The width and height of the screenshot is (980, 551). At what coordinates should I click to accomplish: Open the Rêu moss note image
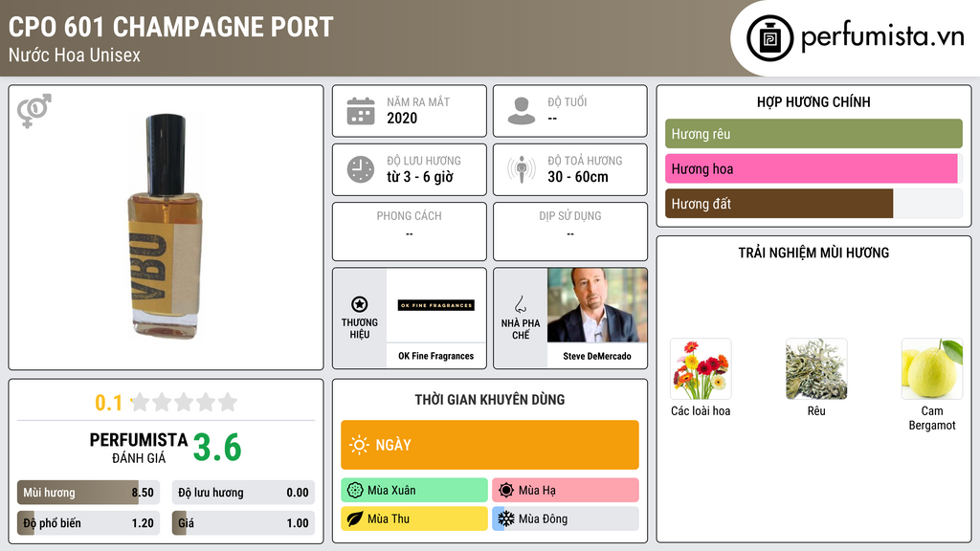pos(816,369)
